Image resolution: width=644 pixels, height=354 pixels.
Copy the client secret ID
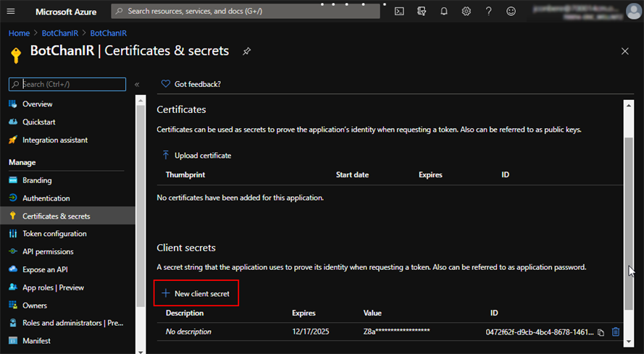[x=601, y=332]
